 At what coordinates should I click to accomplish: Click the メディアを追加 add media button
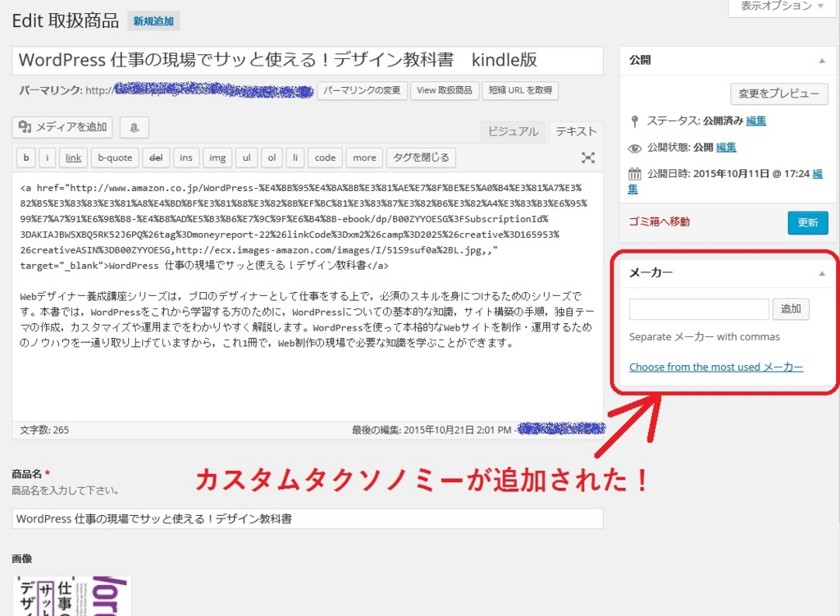[x=62, y=127]
